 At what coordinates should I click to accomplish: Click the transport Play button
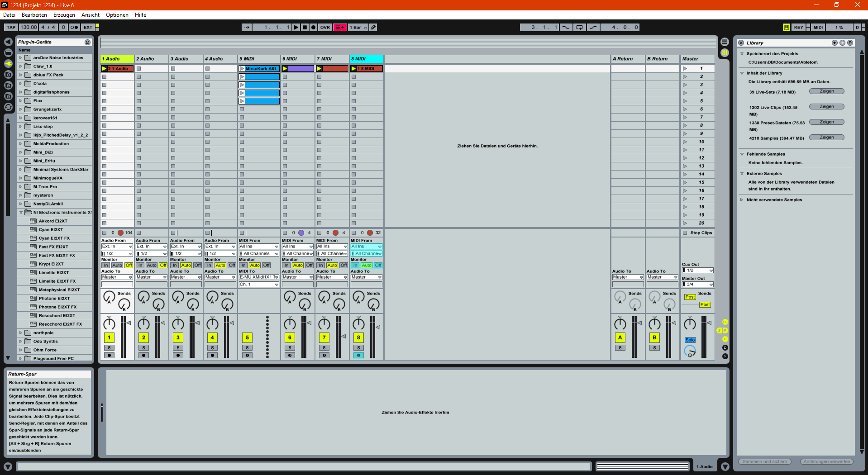tap(296, 27)
